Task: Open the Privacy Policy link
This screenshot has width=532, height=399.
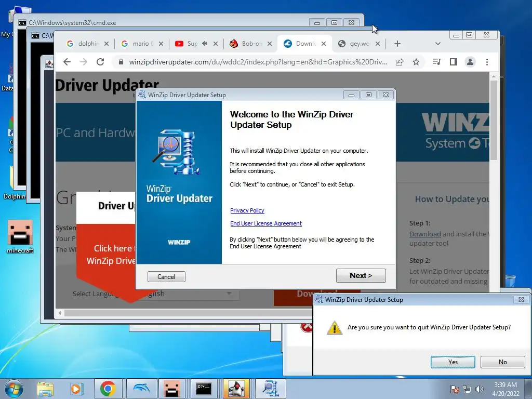Action: tap(247, 210)
